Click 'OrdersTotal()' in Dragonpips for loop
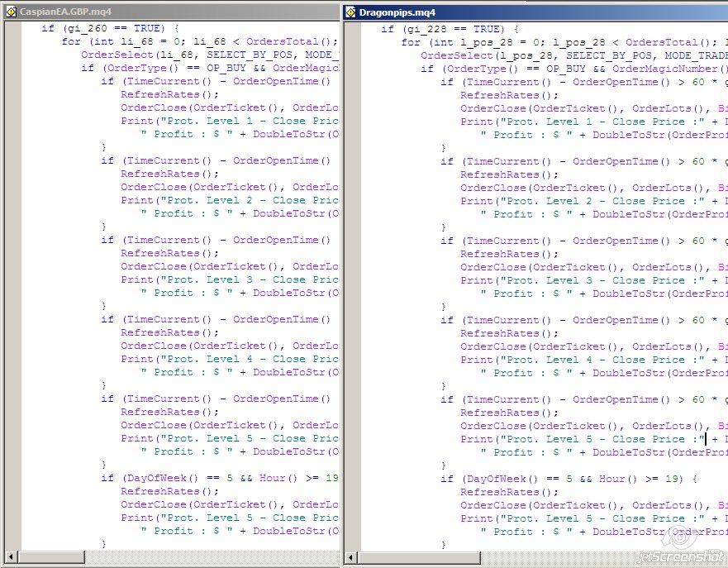This screenshot has width=728, height=568. [668, 43]
